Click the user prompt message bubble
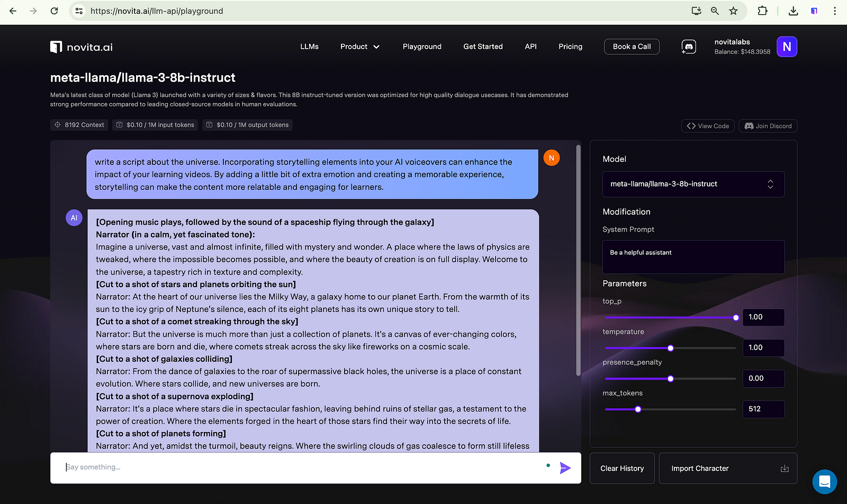847x504 pixels. (312, 175)
